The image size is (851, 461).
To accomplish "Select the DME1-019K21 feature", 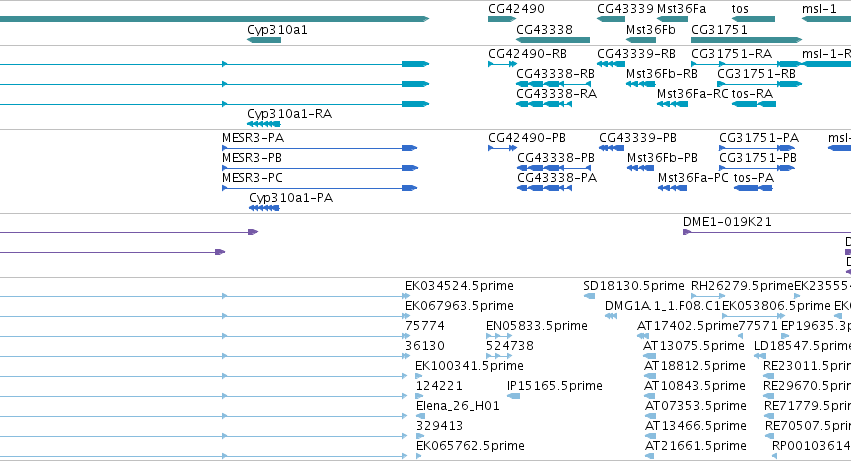I will click(727, 222).
